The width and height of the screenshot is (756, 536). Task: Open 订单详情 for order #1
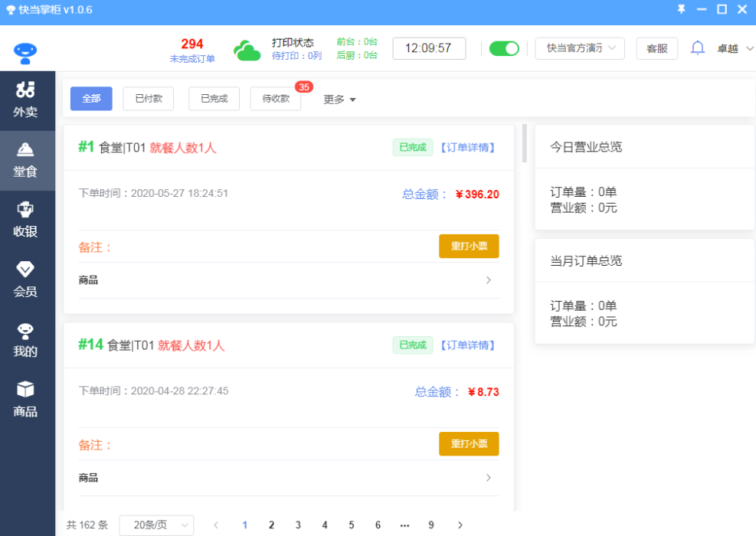click(466, 147)
